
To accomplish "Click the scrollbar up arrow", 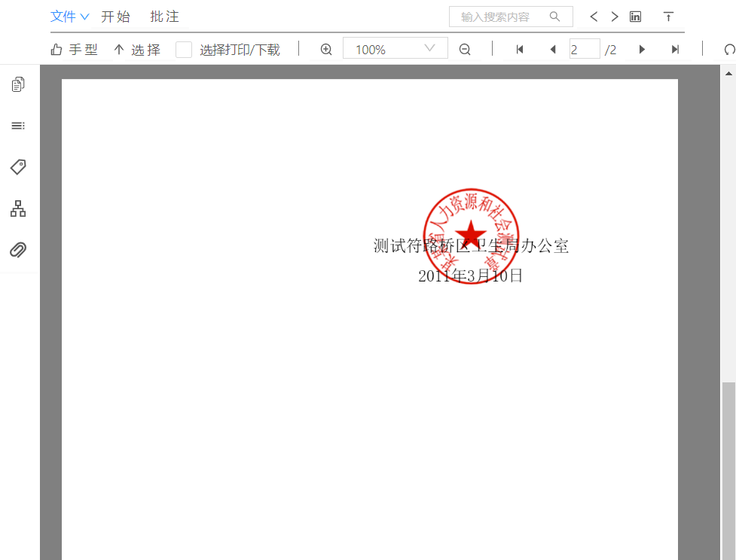I will point(728,73).
